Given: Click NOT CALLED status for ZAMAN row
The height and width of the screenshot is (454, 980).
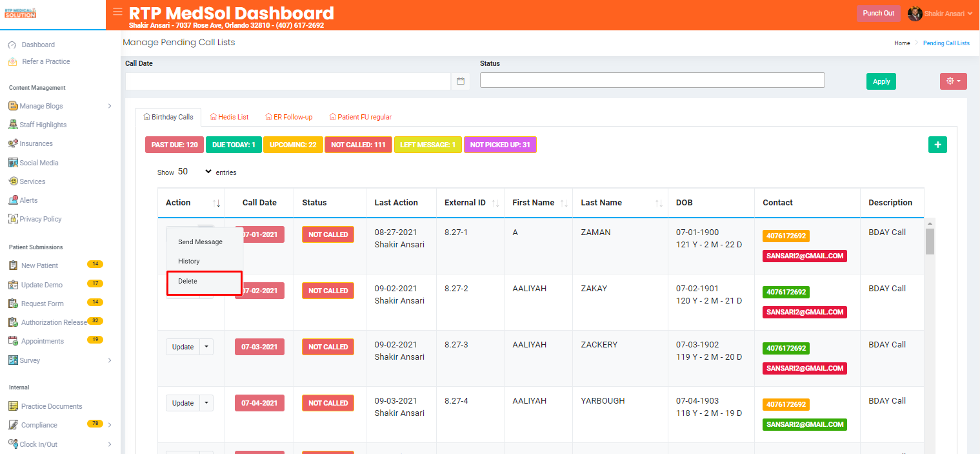Looking at the screenshot, I should [x=328, y=234].
